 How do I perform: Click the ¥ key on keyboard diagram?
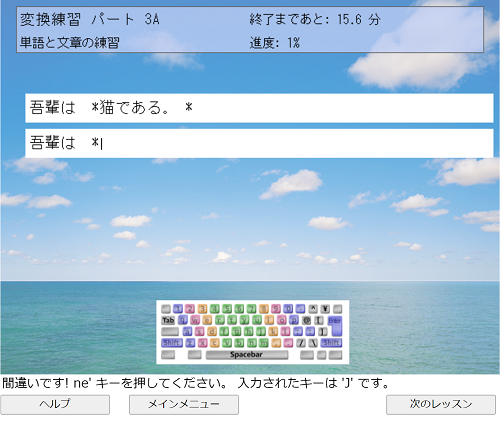(x=325, y=309)
